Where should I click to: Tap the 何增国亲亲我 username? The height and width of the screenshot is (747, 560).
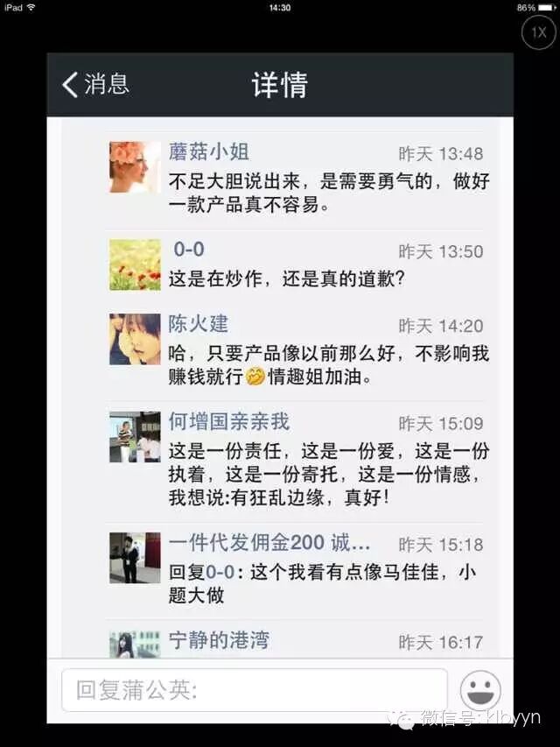229,421
